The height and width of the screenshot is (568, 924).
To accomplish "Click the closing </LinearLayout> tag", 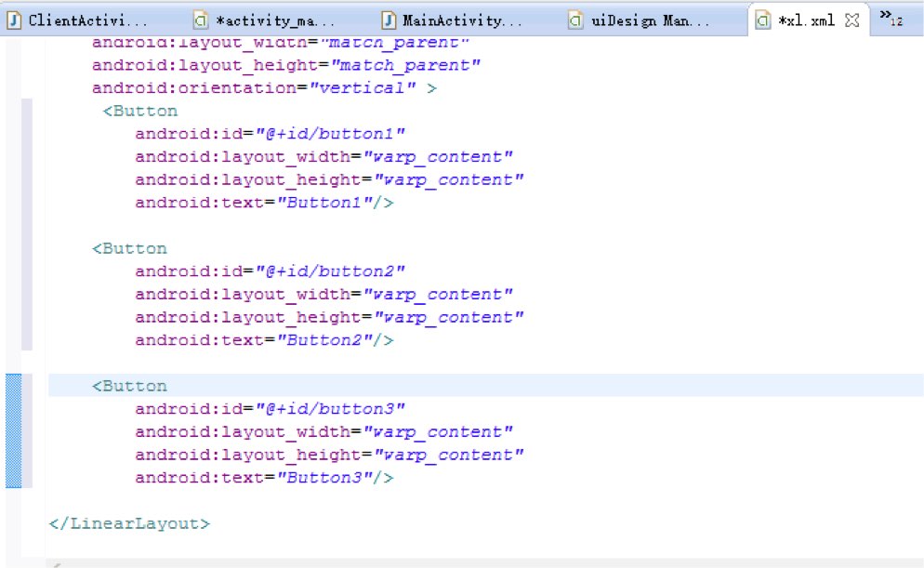I will (129, 523).
